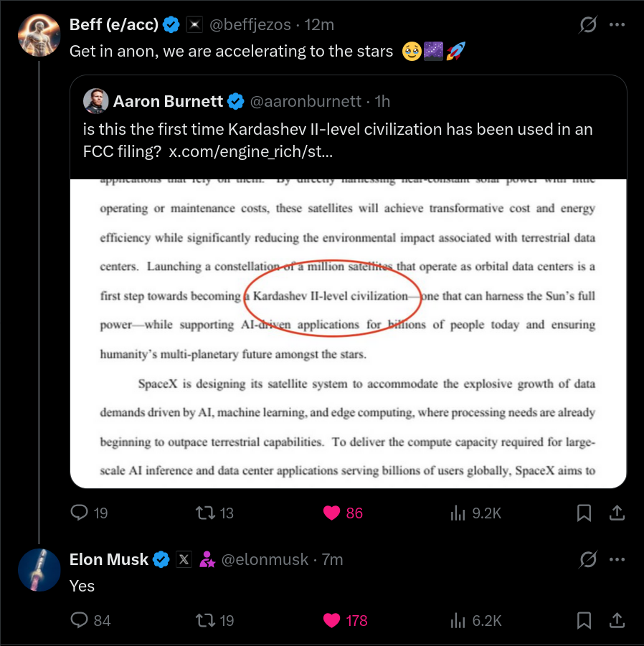Open more options on Beff's post
This screenshot has height=646, width=644.
click(617, 25)
